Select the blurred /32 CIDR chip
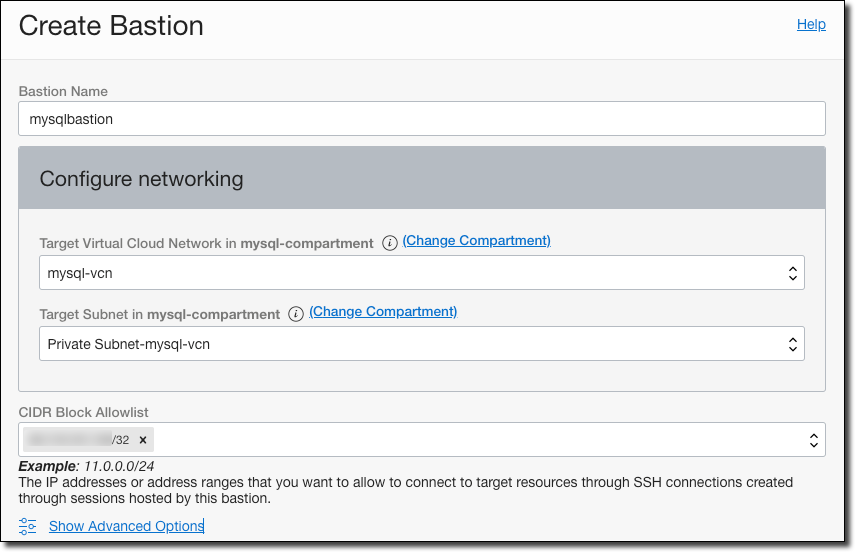 80,440
